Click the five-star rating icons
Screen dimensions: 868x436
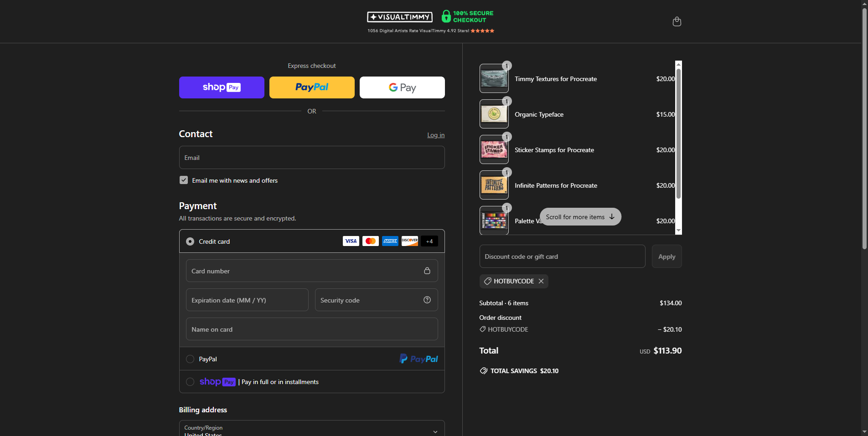[x=482, y=31]
